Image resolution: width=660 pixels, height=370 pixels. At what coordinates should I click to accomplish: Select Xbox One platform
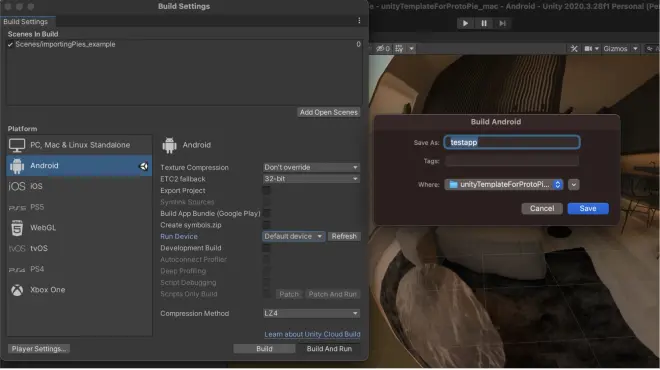pyautogui.click(x=79, y=290)
